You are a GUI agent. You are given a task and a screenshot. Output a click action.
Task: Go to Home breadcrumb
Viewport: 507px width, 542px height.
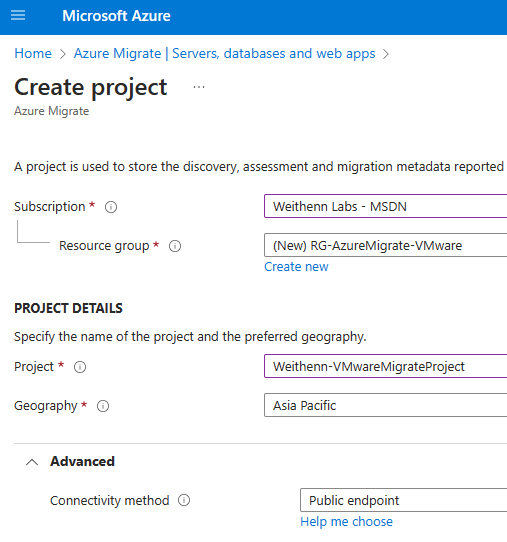pos(33,54)
